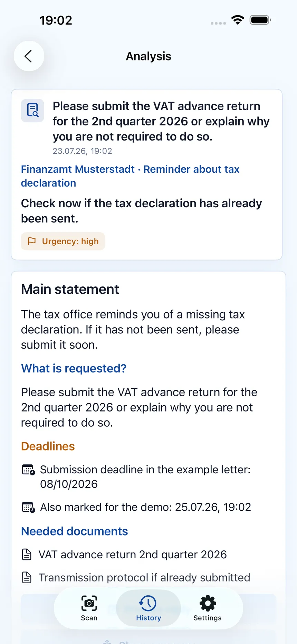Select the Finanzamt Musterstadt reminder link
This screenshot has width=297, height=644.
pos(130,176)
